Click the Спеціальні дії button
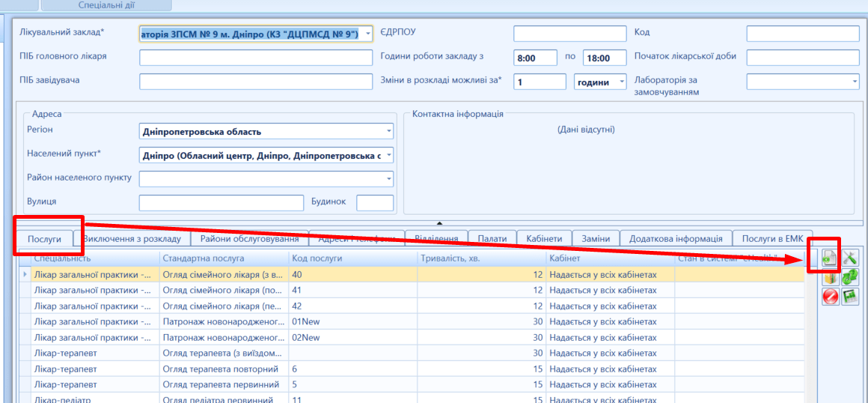This screenshot has width=868, height=403. (x=106, y=5)
